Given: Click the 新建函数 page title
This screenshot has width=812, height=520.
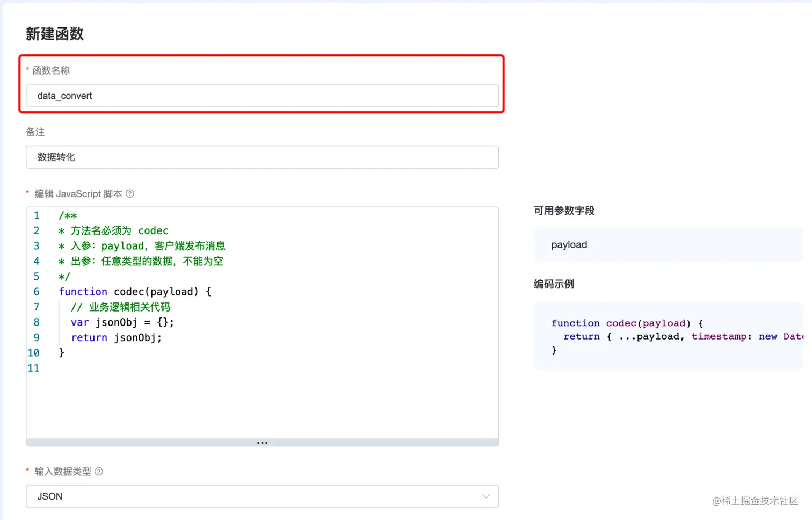Looking at the screenshot, I should tap(54, 33).
